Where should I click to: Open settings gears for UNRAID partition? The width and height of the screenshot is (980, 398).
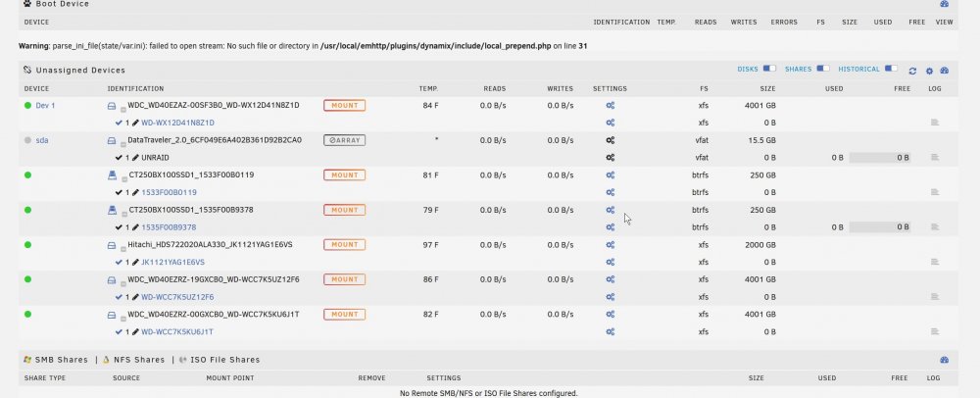click(610, 158)
